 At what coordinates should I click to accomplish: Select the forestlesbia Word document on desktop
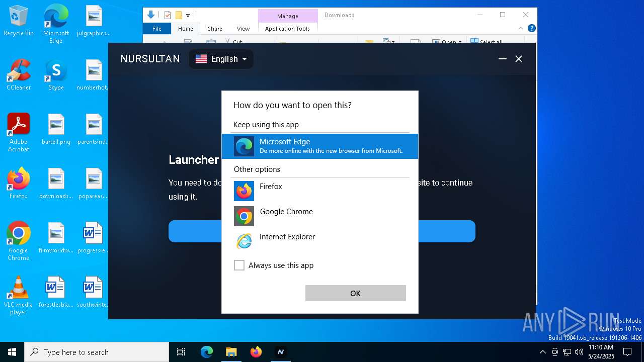point(56,292)
